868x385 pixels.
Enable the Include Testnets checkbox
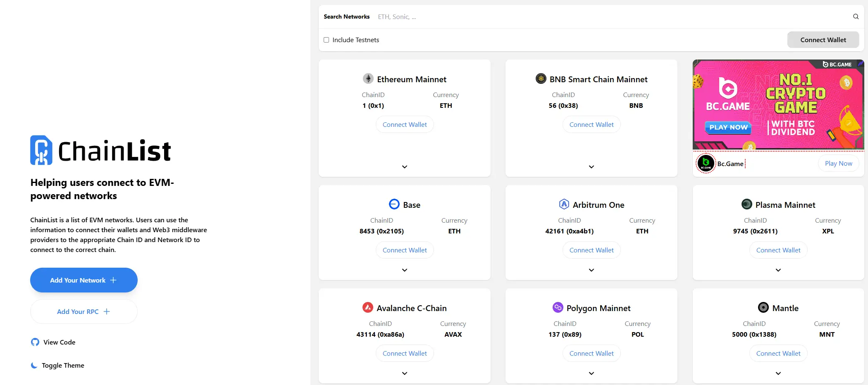pos(326,40)
